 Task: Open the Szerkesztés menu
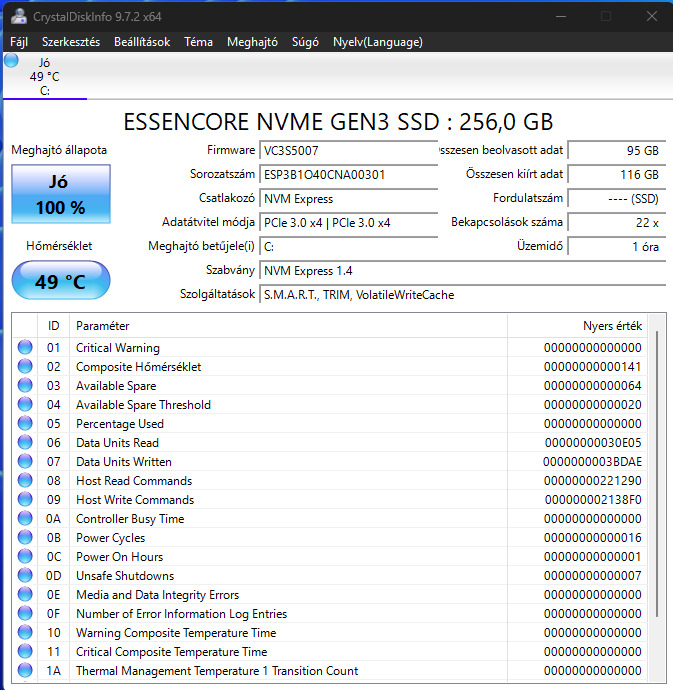(x=71, y=42)
